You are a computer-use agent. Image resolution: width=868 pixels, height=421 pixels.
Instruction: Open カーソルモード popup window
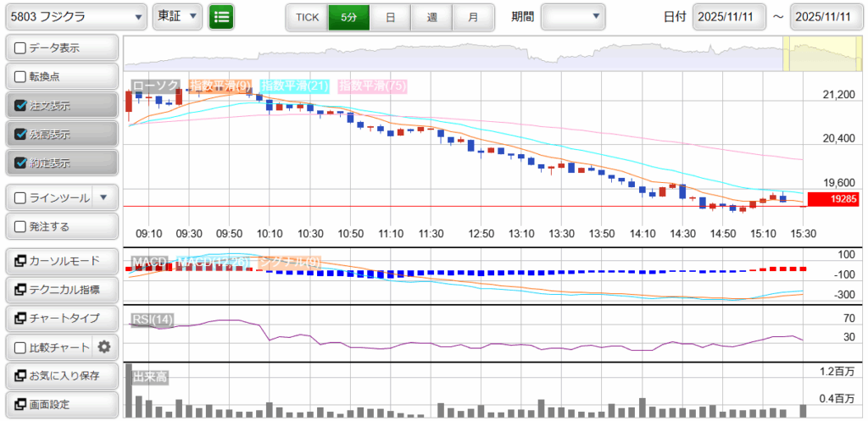tap(61, 261)
